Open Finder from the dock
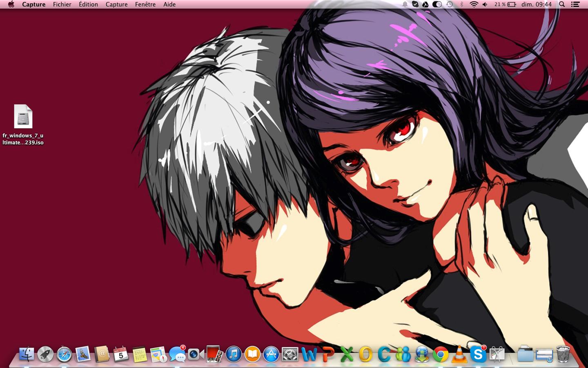Screen dimensions: 588x368 (27, 354)
